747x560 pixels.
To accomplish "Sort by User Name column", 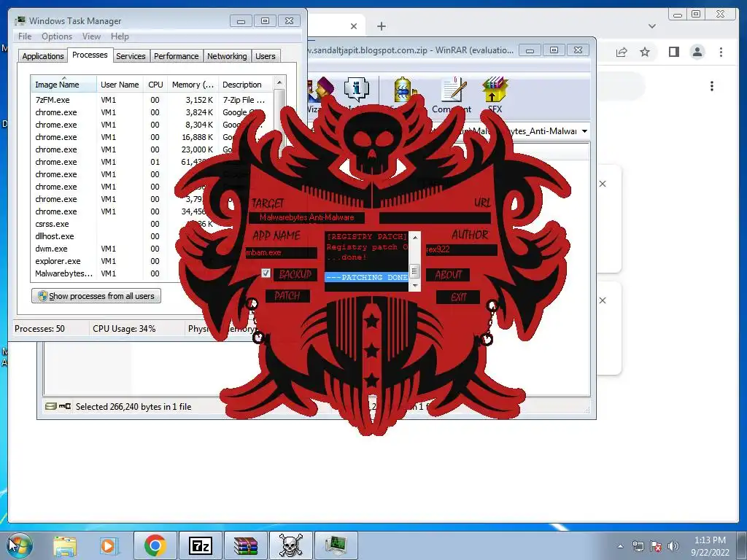I will coord(120,85).
